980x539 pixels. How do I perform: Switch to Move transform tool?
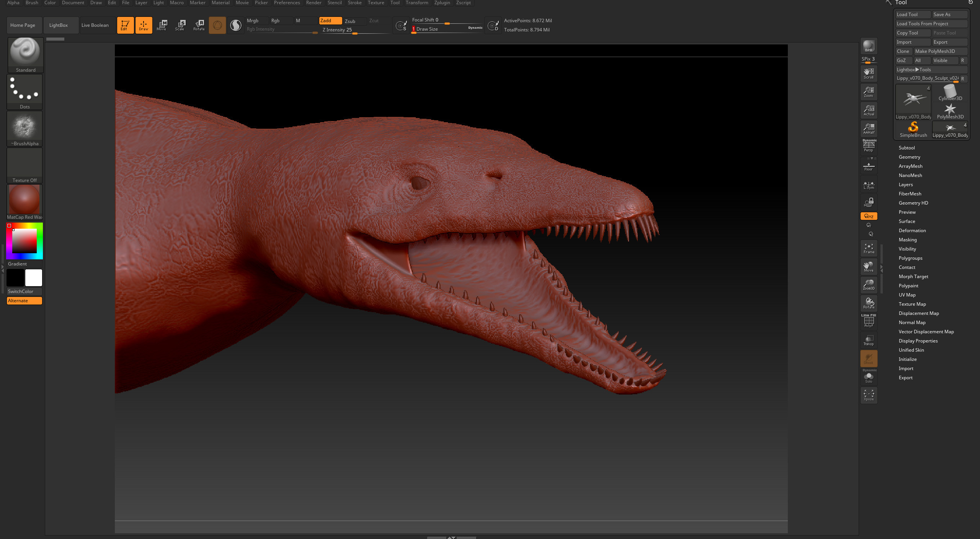coord(162,25)
